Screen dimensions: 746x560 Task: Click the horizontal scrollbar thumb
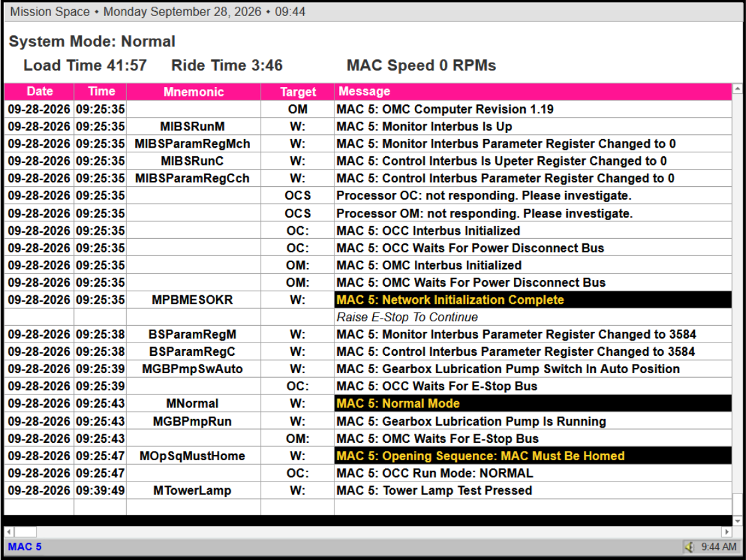click(25, 531)
